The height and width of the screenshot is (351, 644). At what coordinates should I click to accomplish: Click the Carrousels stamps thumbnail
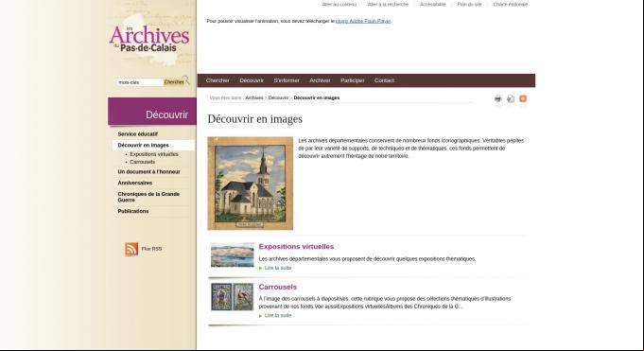click(x=233, y=296)
